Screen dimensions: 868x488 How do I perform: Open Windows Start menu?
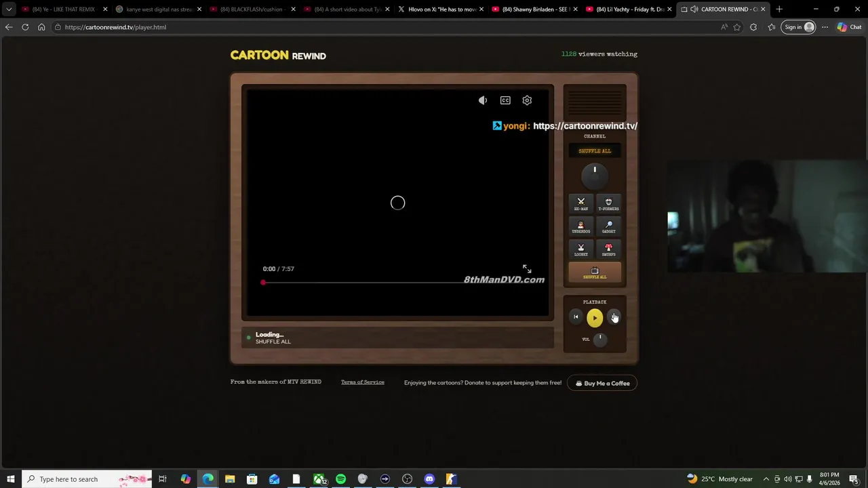11,479
